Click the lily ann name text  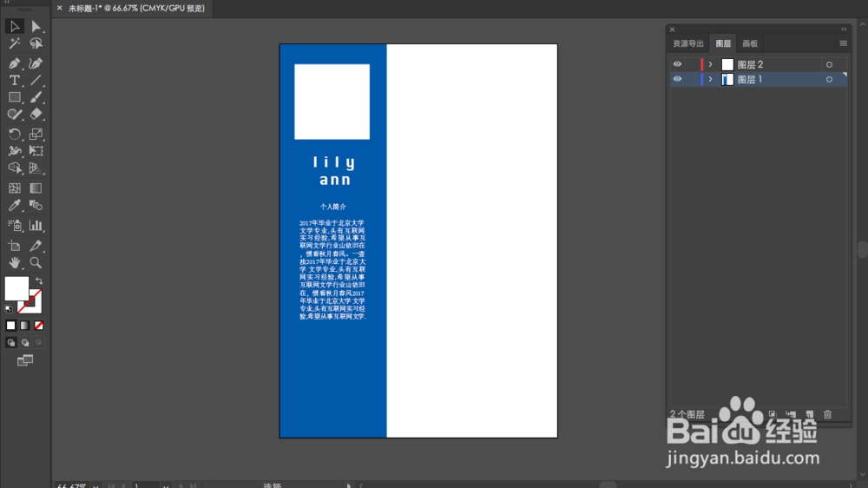[334, 170]
